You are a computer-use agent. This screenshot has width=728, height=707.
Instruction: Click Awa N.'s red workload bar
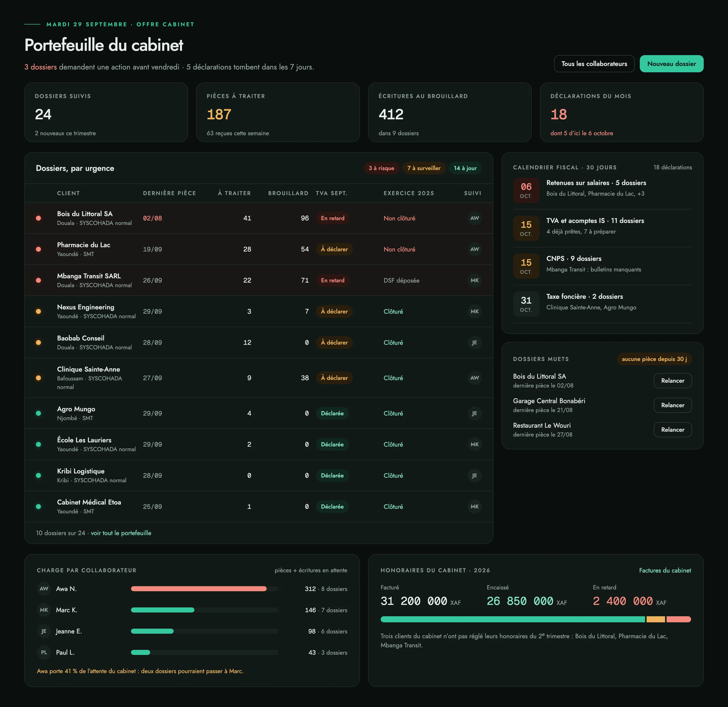click(x=199, y=588)
